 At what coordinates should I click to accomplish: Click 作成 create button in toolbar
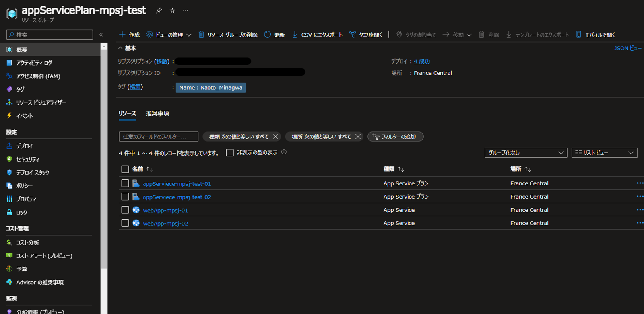pyautogui.click(x=130, y=35)
